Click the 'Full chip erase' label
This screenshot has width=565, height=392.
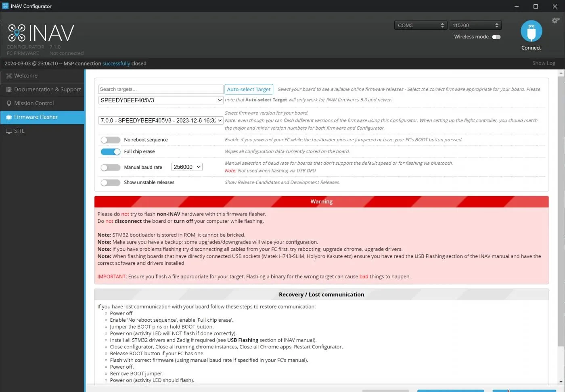(139, 151)
